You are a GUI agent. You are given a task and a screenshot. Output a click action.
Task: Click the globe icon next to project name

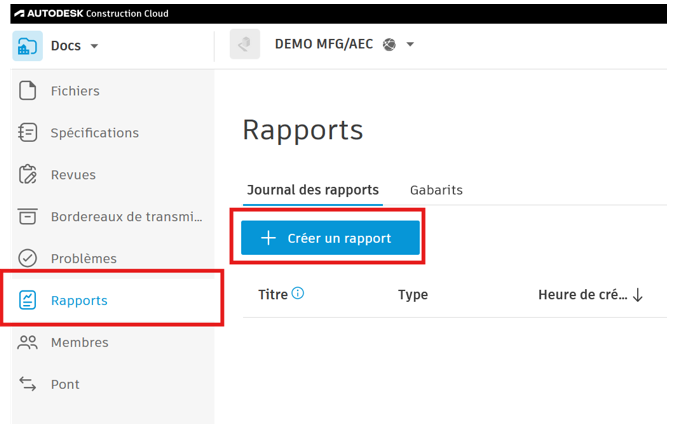(389, 45)
